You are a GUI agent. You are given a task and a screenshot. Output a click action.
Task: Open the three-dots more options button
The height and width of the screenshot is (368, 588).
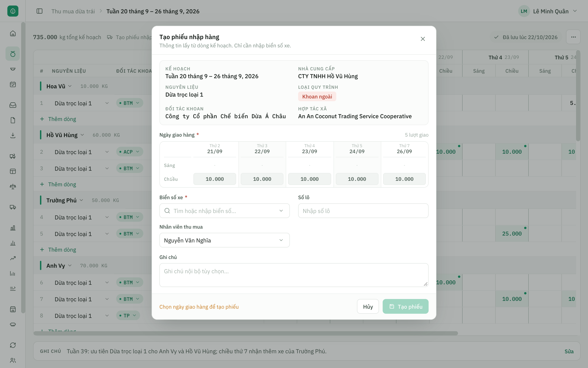coord(573,37)
